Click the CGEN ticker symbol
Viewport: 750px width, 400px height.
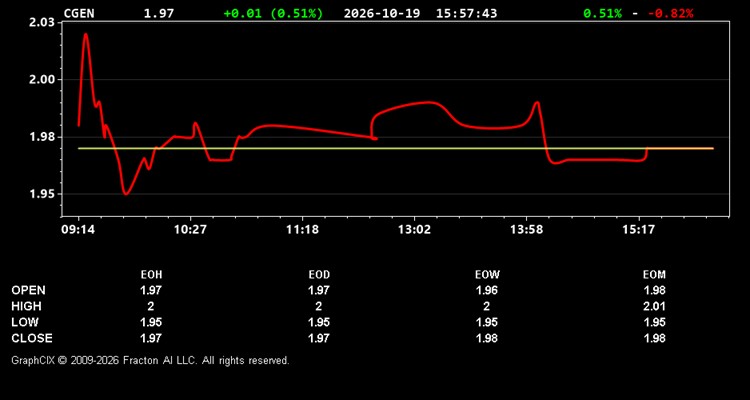[79, 13]
